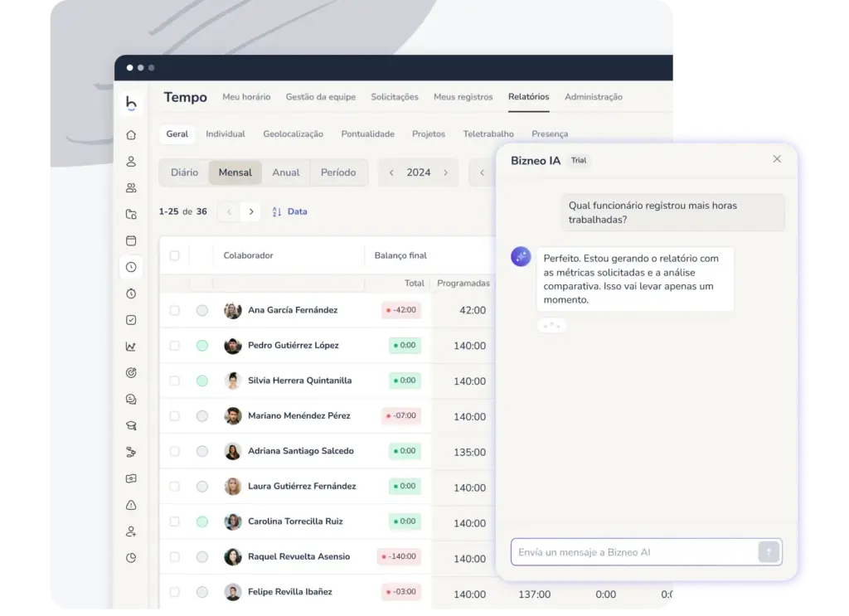Select the Relatórios tab
Screen dimensions: 849x616
528,97
